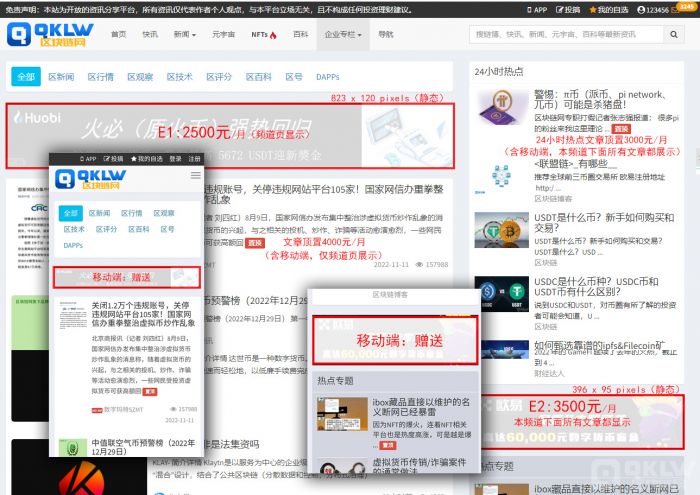Select the 区号 category tab
Image resolution: width=700 pixels, height=495 pixels.
tap(294, 77)
